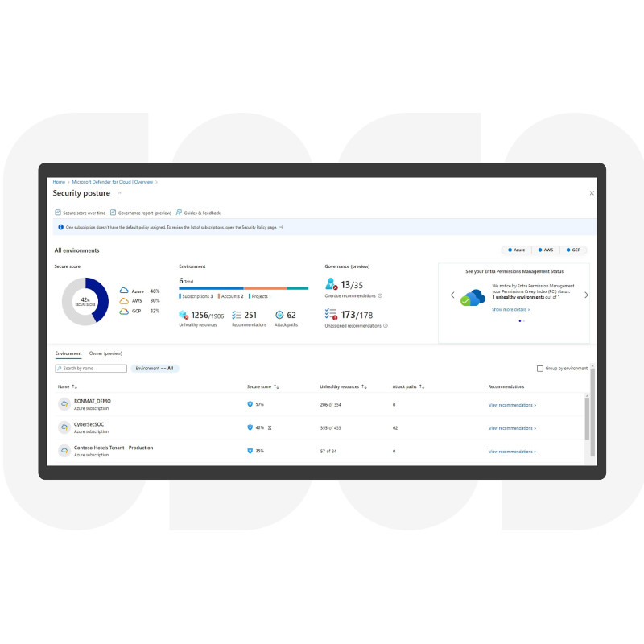Viewport: 644px width, 644px height.
Task: Click the RONMAT_DEMO subscription icon
Action: (x=64, y=404)
